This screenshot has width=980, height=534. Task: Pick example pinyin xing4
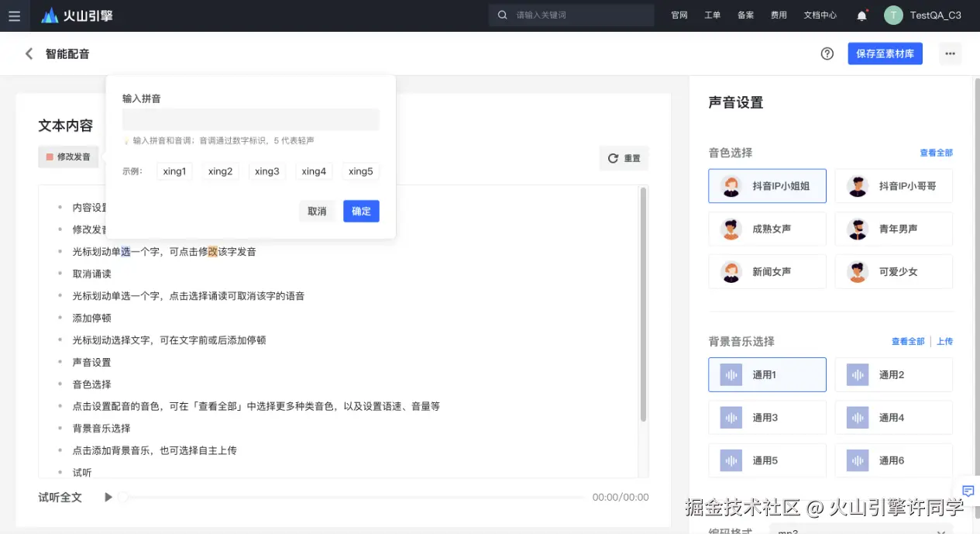tap(314, 171)
